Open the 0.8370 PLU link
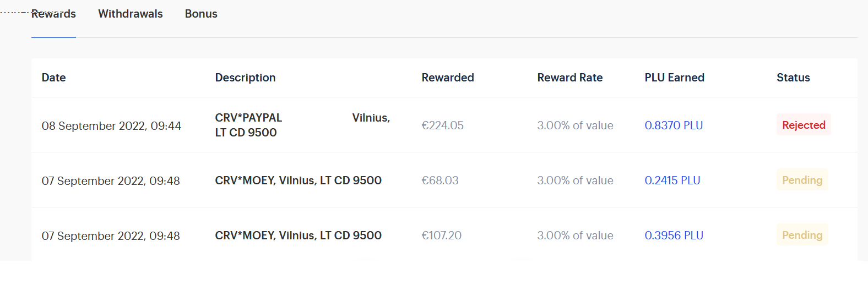 [x=674, y=125]
